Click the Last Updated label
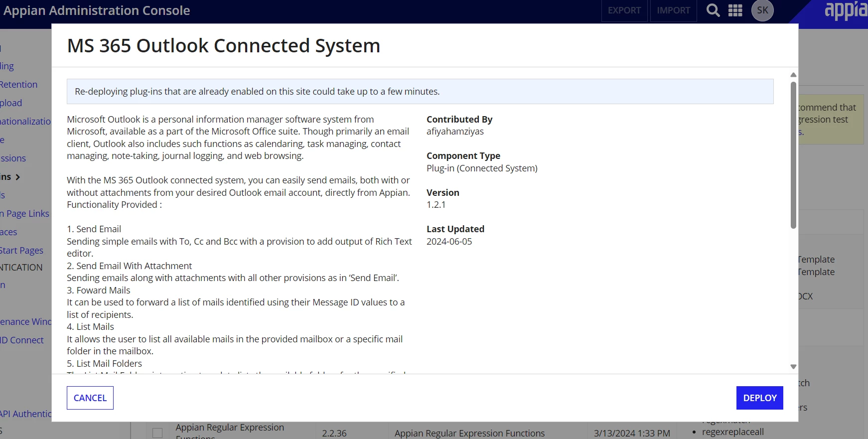This screenshot has height=439, width=868. coord(455,229)
